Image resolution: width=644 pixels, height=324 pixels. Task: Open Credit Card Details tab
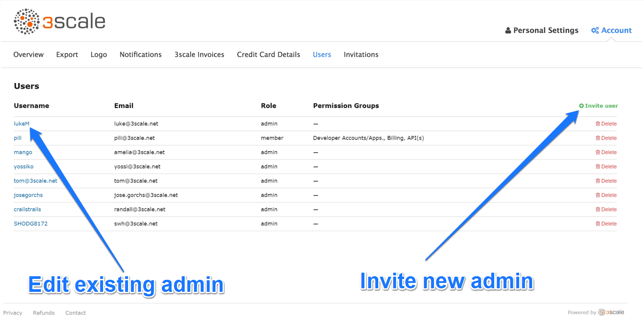click(x=268, y=54)
